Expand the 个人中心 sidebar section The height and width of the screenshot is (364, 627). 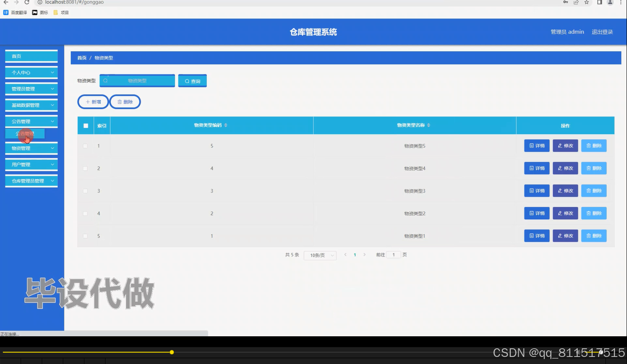(31, 72)
